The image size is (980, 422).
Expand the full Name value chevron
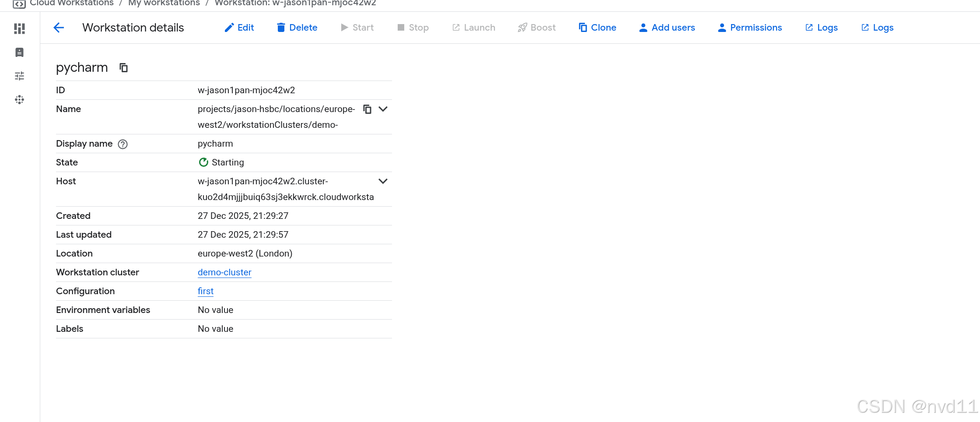tap(383, 109)
